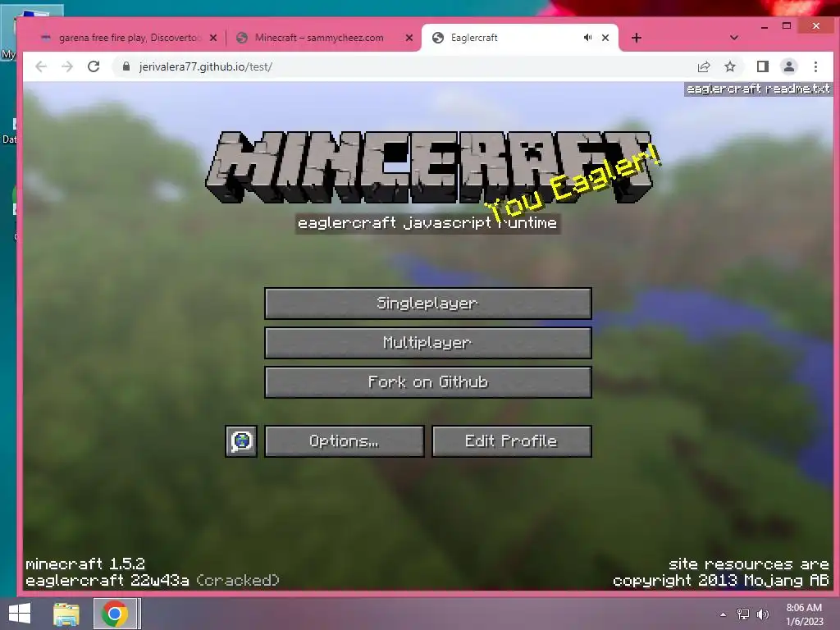Open the Edit Profile screen
This screenshot has height=630, width=840.
pos(511,441)
